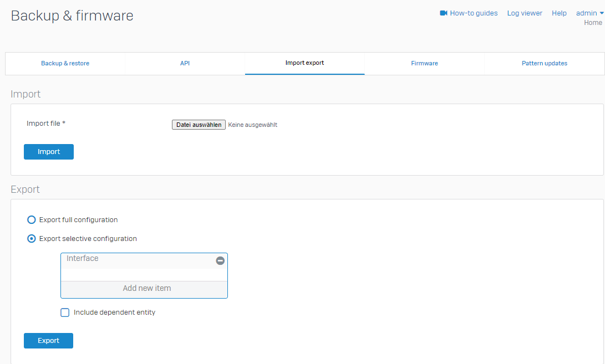Open the How-to guides text link
The width and height of the screenshot is (605, 364).
click(474, 13)
